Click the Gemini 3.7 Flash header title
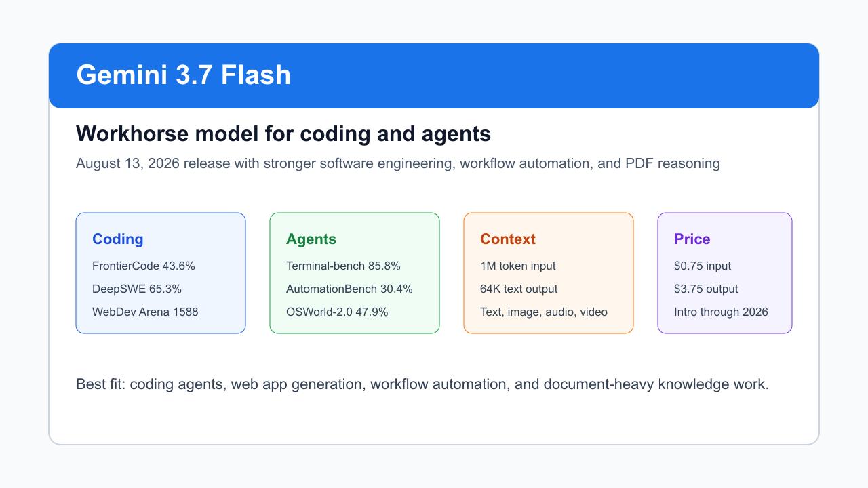The image size is (868, 488). 183,75
